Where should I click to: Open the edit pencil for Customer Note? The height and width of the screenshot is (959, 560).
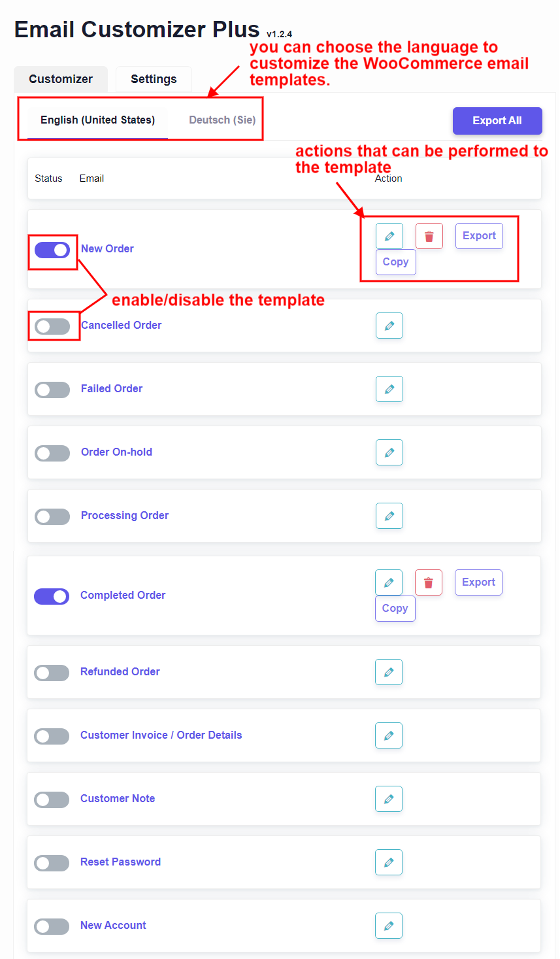coord(388,798)
